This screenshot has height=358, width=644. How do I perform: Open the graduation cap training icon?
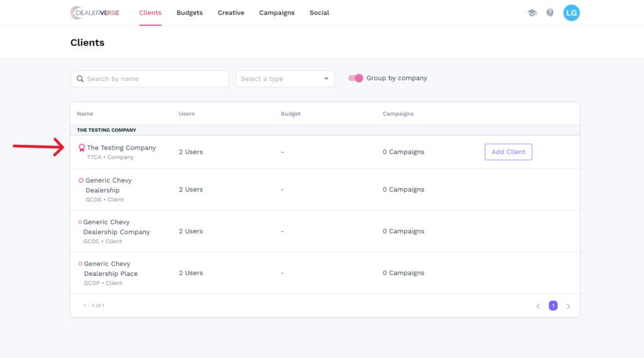pyautogui.click(x=532, y=13)
